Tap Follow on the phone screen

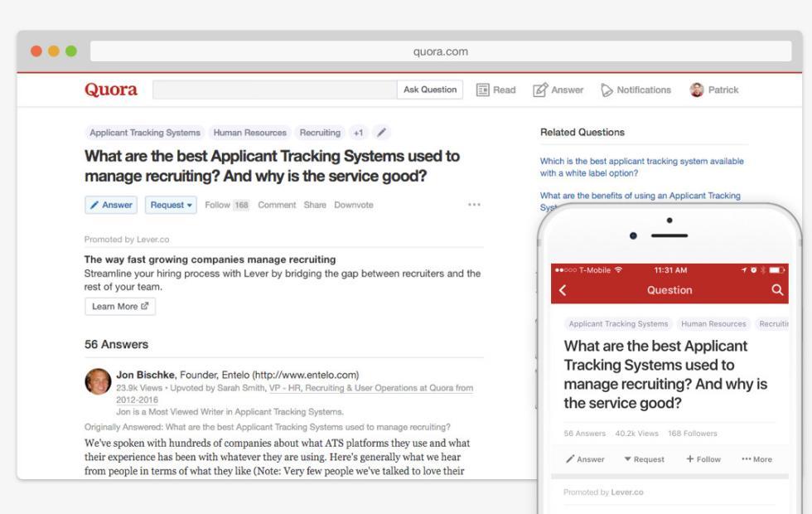tap(703, 459)
